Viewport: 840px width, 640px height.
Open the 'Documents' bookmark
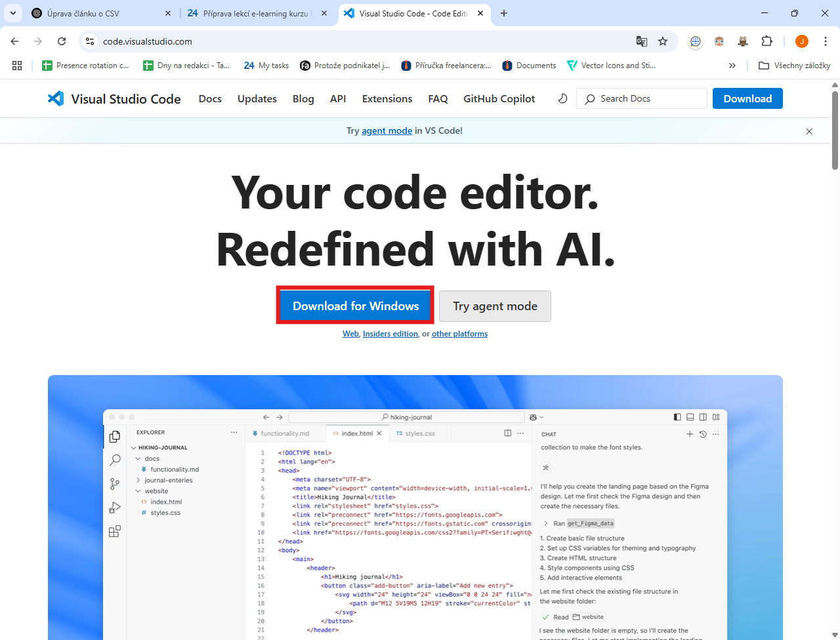529,66
